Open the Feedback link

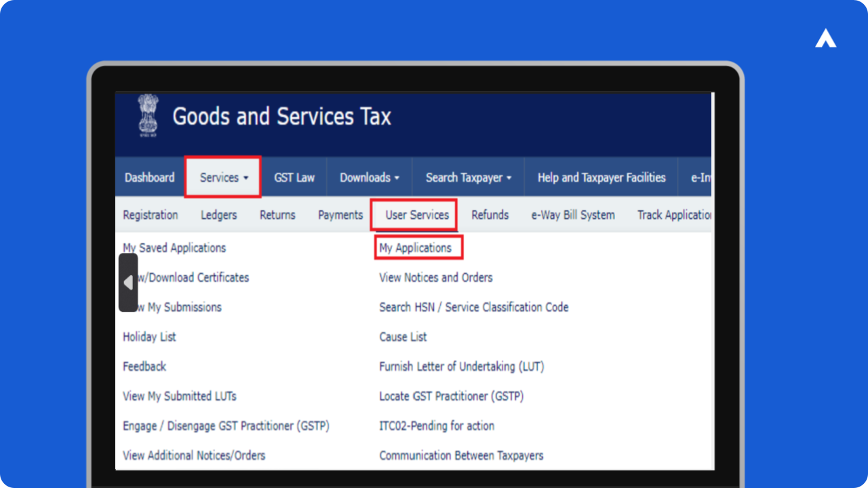(x=144, y=367)
